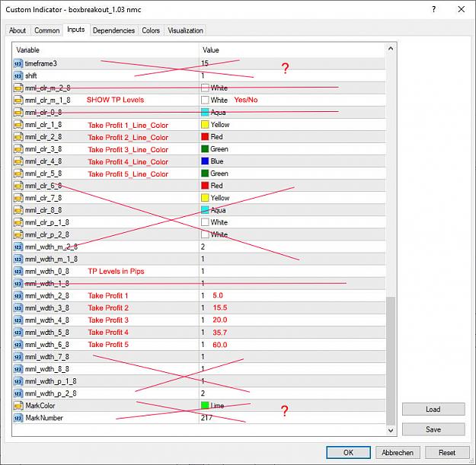Click Yellow swatch of mml_clr_1_8
The width and height of the screenshot is (476, 465).
pos(205,125)
